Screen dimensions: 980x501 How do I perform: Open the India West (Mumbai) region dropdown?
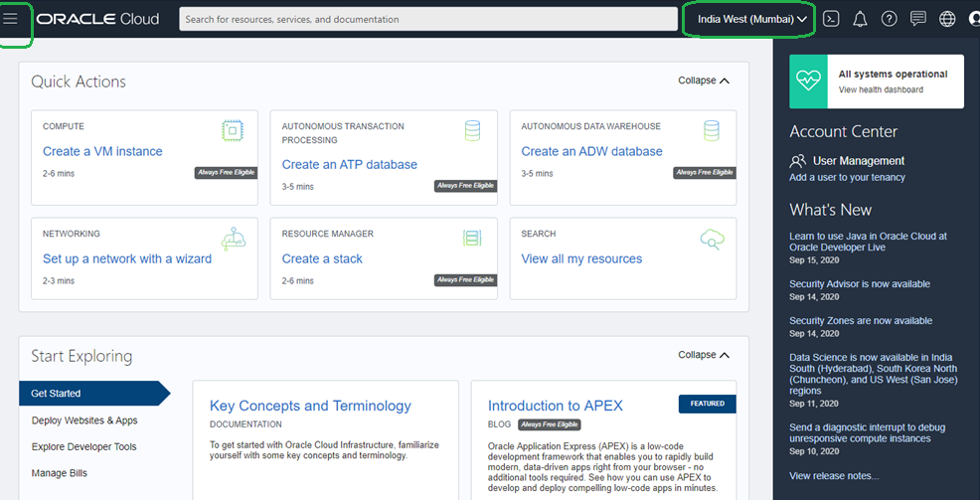pos(752,20)
